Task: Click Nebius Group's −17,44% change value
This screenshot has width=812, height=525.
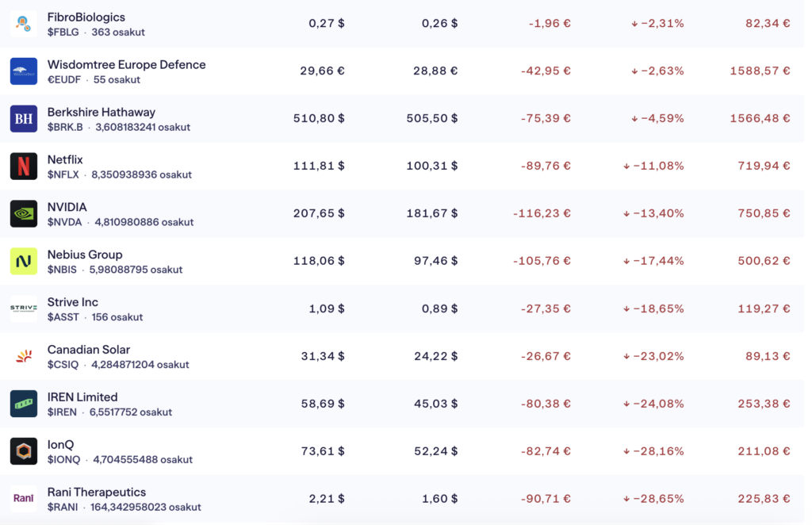Action: point(658,261)
